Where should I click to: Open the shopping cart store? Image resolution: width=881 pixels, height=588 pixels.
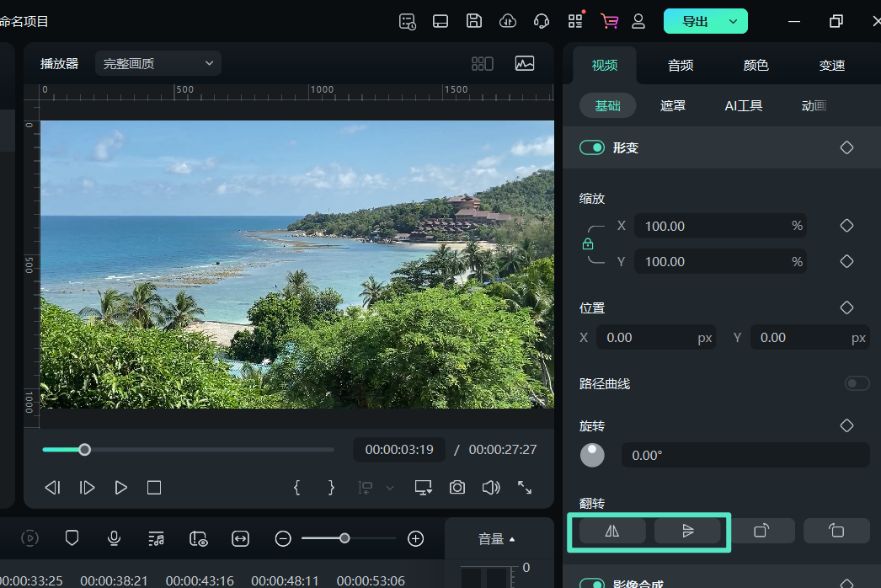point(609,21)
